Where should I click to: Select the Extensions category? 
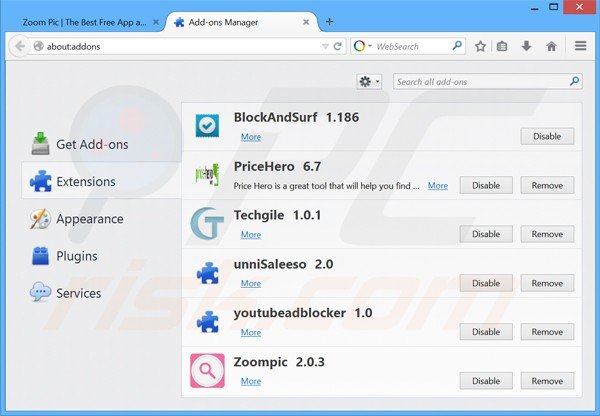point(101,181)
